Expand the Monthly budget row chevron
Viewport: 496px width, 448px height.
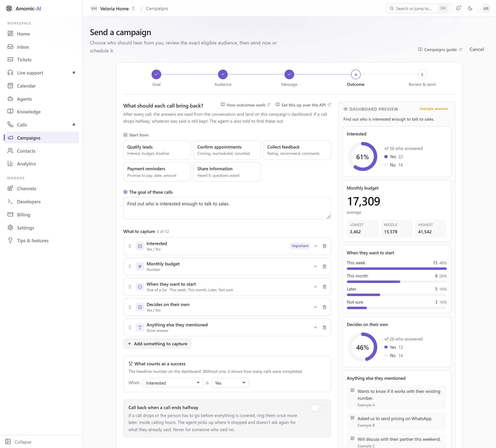click(x=316, y=266)
